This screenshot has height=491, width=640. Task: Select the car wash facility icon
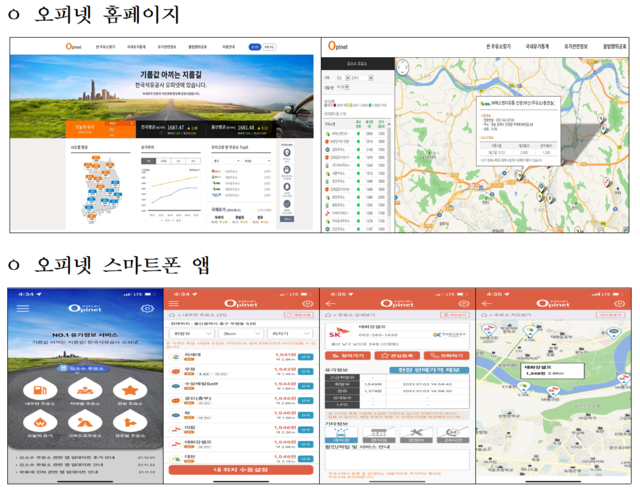341,435
